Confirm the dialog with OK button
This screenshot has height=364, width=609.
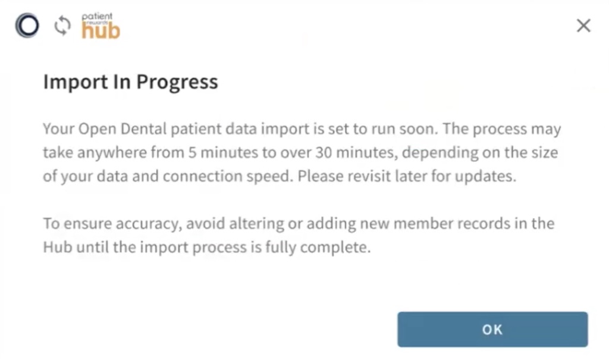492,330
